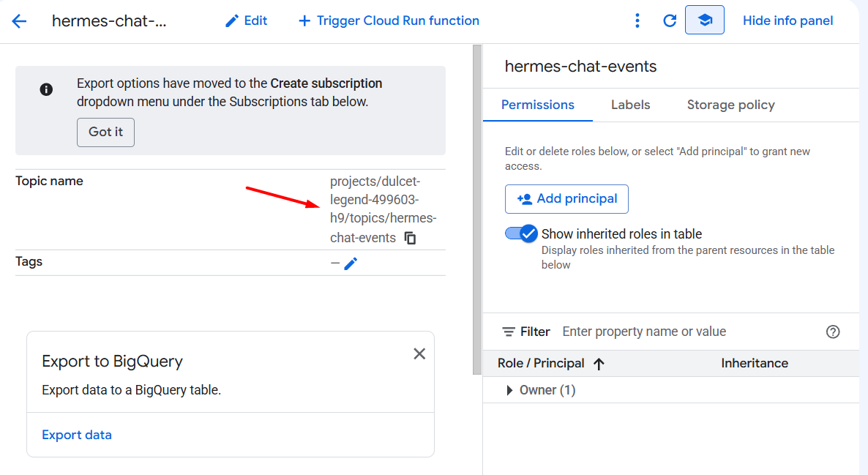Click the filter help question icon

coord(833,332)
